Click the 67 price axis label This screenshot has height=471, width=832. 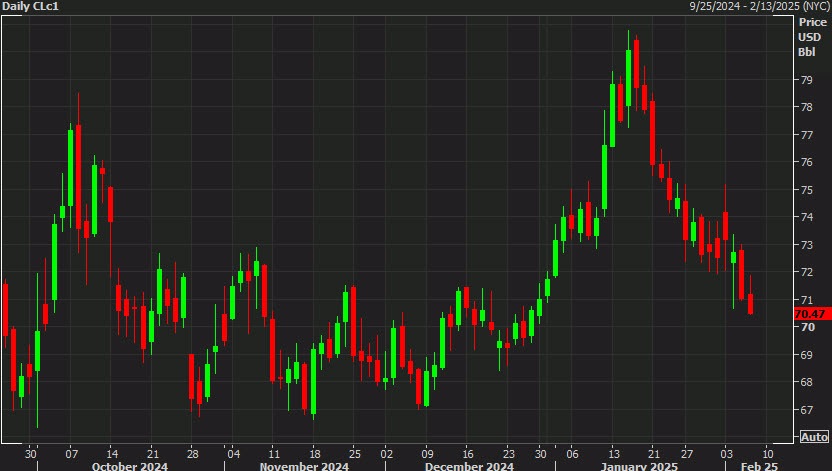[x=807, y=410]
